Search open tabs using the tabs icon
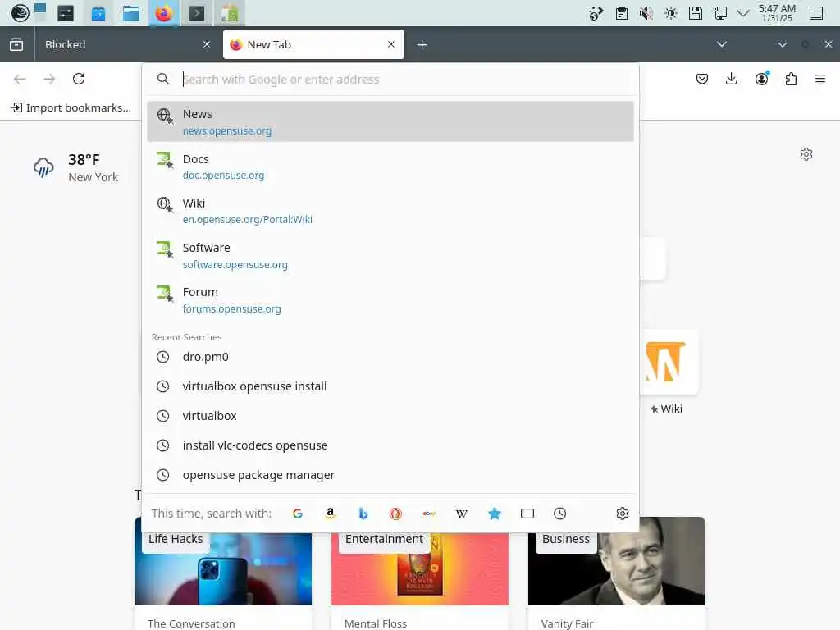The height and width of the screenshot is (630, 840). [527, 514]
